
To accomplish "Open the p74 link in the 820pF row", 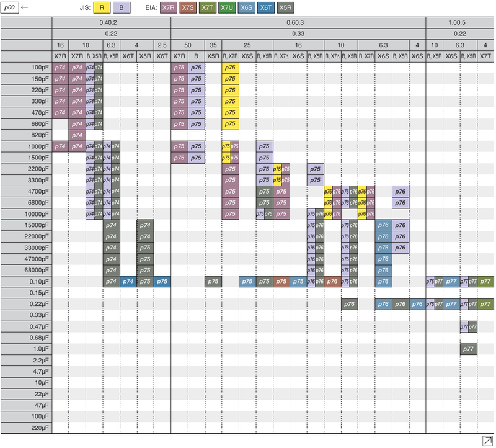I will [77, 135].
